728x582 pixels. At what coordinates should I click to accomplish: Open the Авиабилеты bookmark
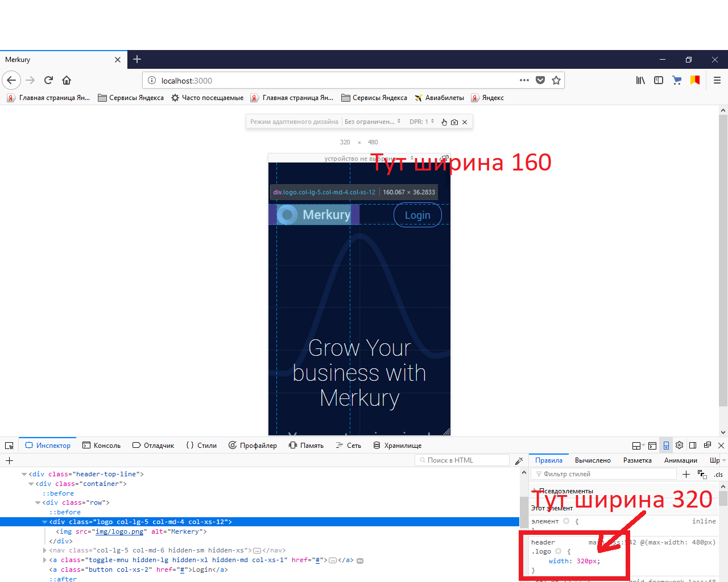pos(439,98)
